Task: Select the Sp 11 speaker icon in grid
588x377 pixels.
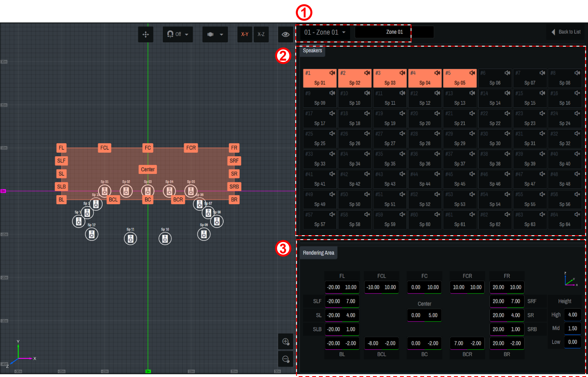Action: point(131,239)
